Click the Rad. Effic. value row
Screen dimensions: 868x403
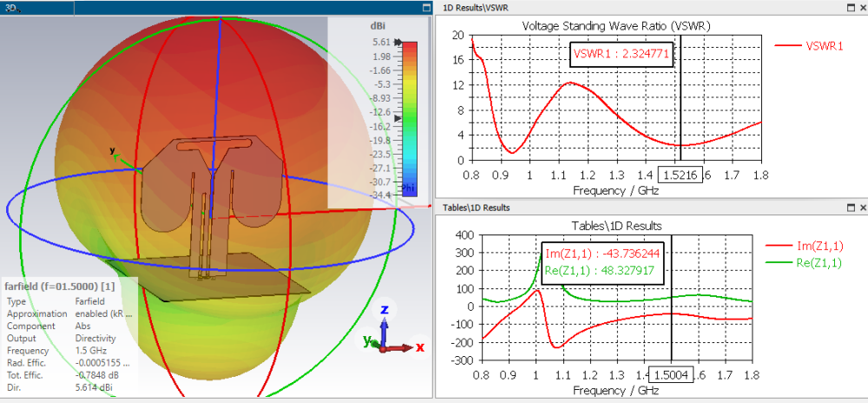click(x=69, y=362)
